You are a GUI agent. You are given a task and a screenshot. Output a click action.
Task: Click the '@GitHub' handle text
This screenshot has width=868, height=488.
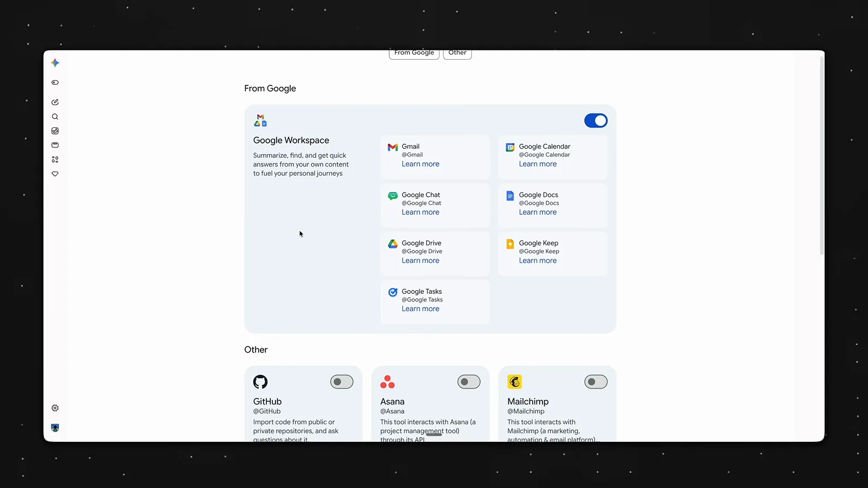pyautogui.click(x=267, y=411)
